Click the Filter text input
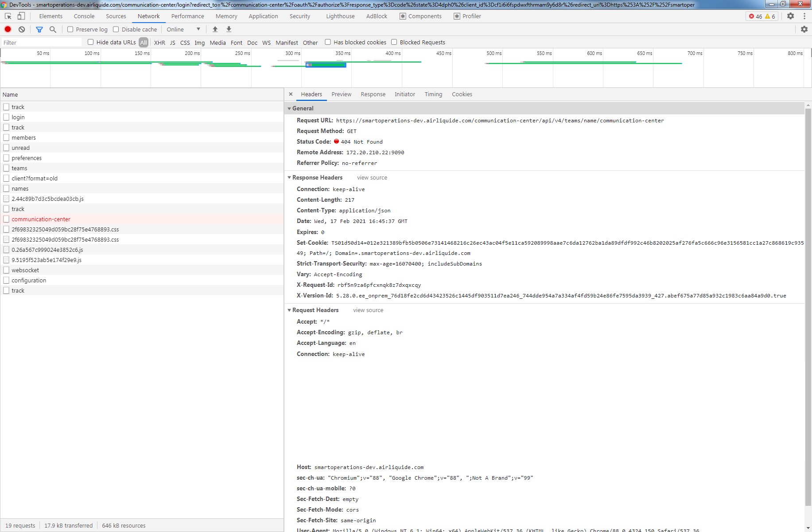Screen dimensions: 812x532 [42, 43]
